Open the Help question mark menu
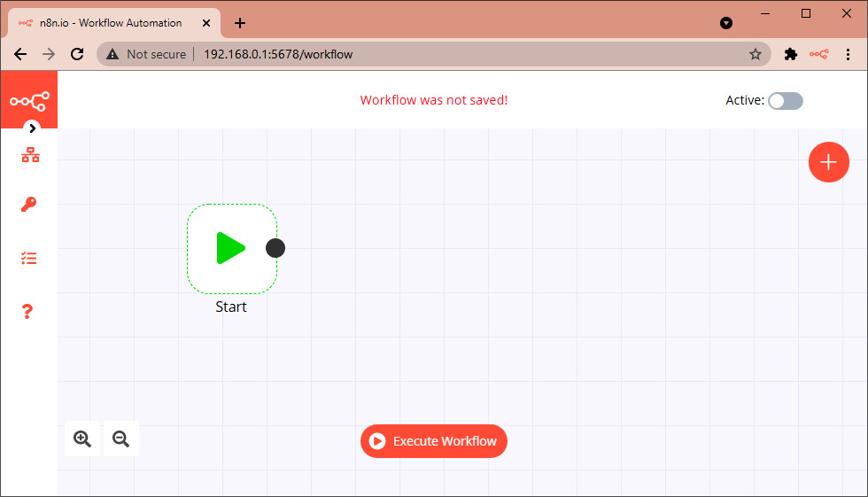This screenshot has height=497, width=868. (x=27, y=312)
